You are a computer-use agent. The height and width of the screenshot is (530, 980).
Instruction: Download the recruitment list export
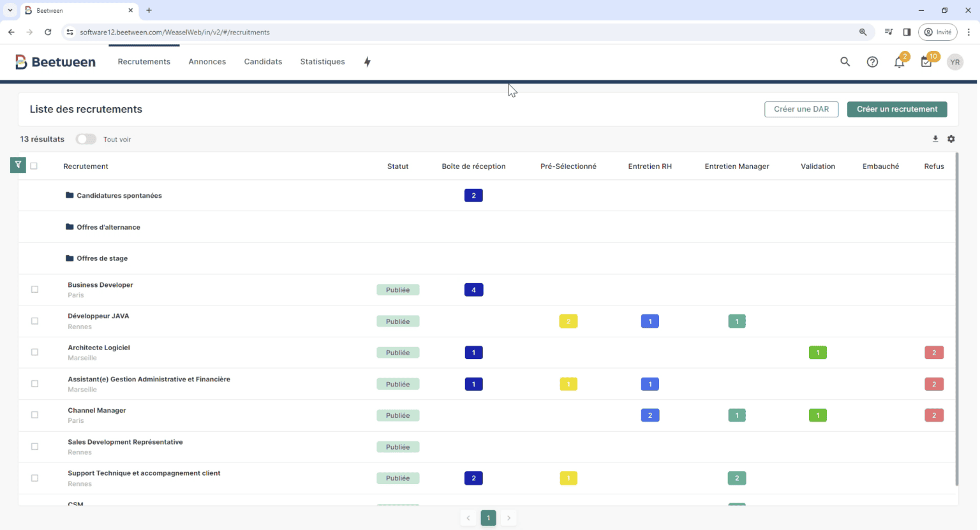point(935,139)
